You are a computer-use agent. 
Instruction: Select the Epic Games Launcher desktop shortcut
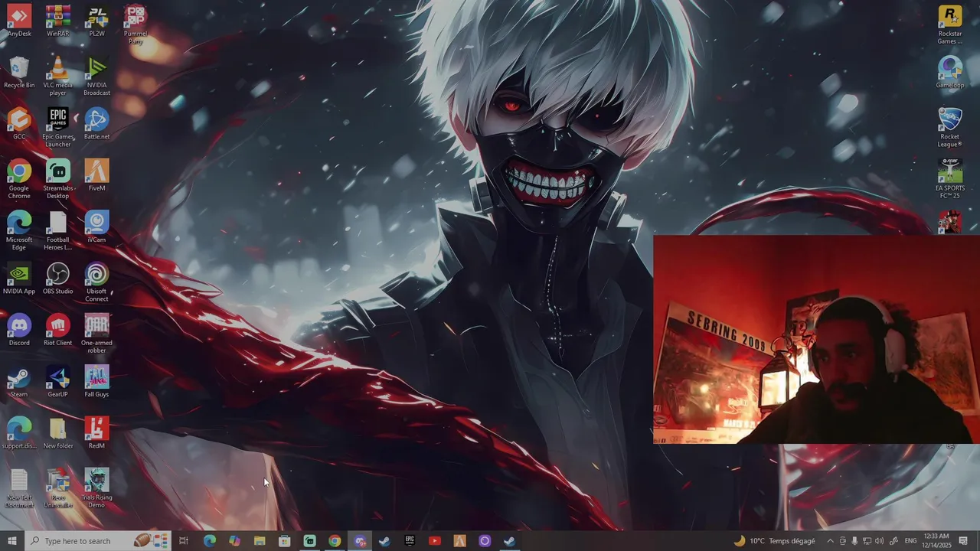coord(58,127)
